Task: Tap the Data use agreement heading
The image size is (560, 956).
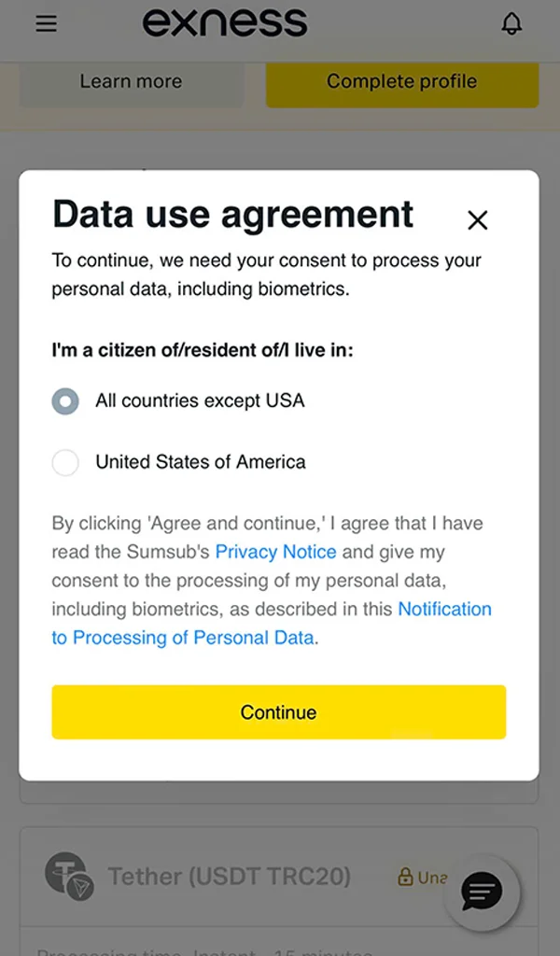Action: tap(231, 215)
